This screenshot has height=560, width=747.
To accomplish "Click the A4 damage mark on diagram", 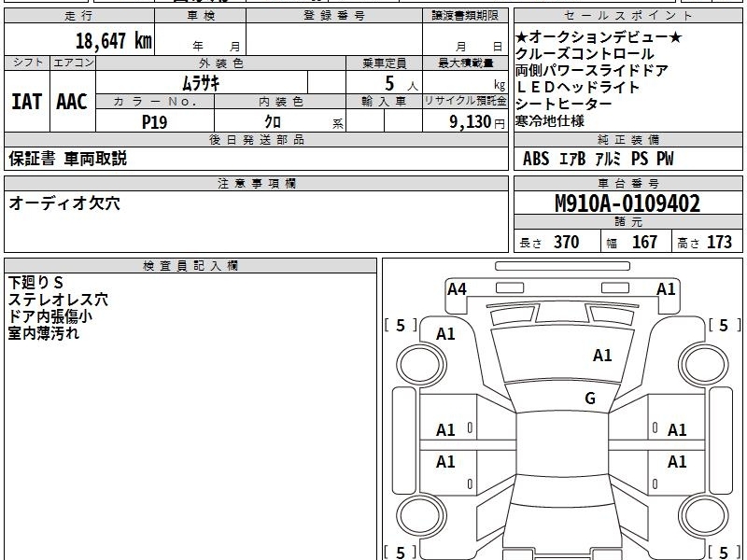I will (457, 289).
